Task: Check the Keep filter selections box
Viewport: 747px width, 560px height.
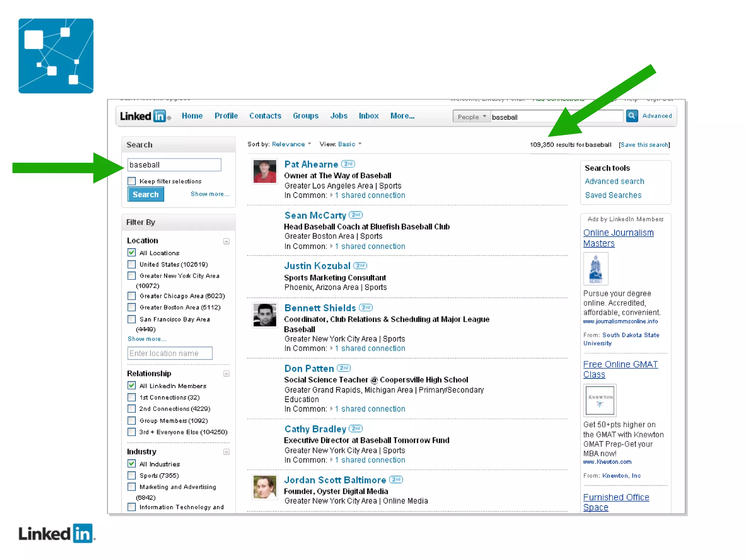Action: 132,181
